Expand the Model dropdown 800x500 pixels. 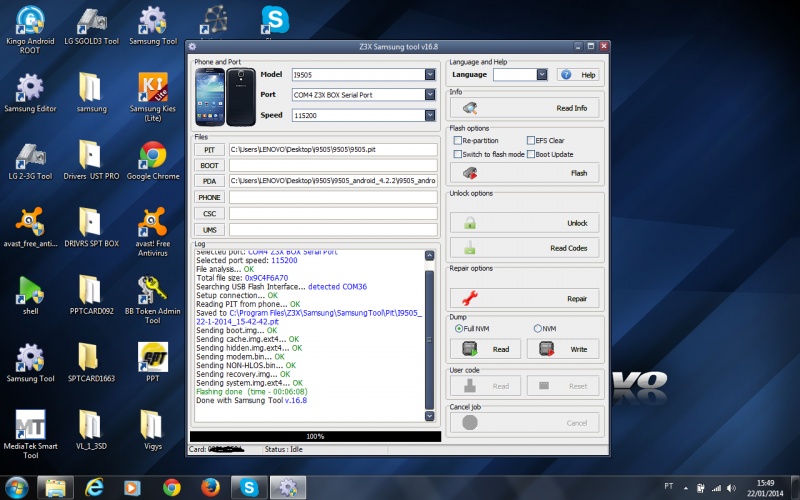pyautogui.click(x=430, y=74)
